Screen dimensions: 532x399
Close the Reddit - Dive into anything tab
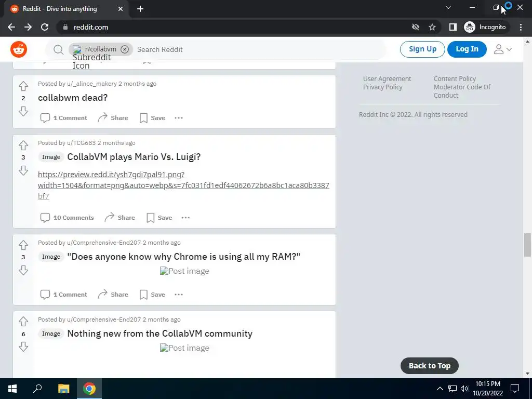pos(121,9)
